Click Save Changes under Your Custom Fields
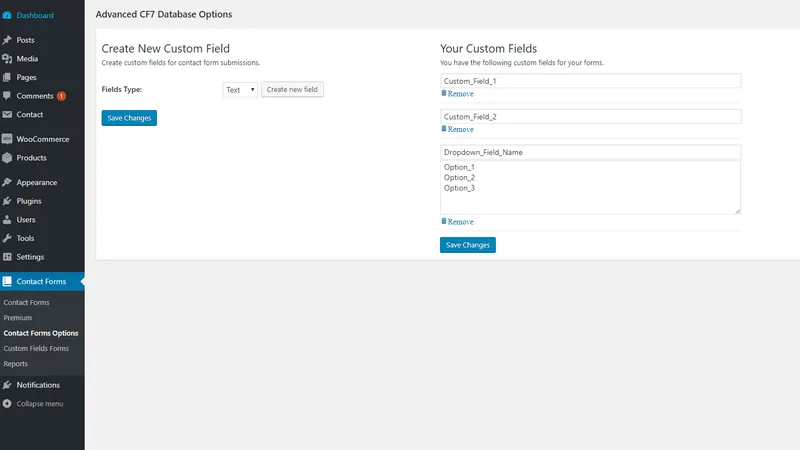800x450 pixels. 468,245
